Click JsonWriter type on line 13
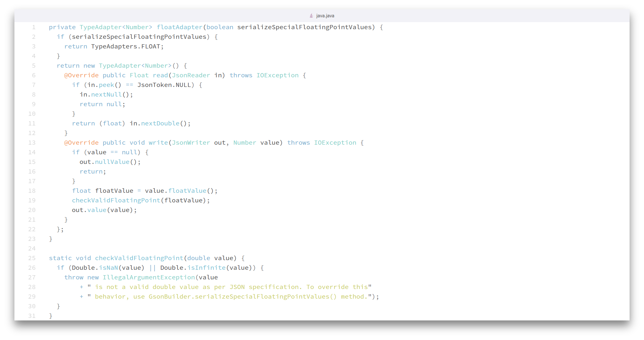 click(191, 143)
